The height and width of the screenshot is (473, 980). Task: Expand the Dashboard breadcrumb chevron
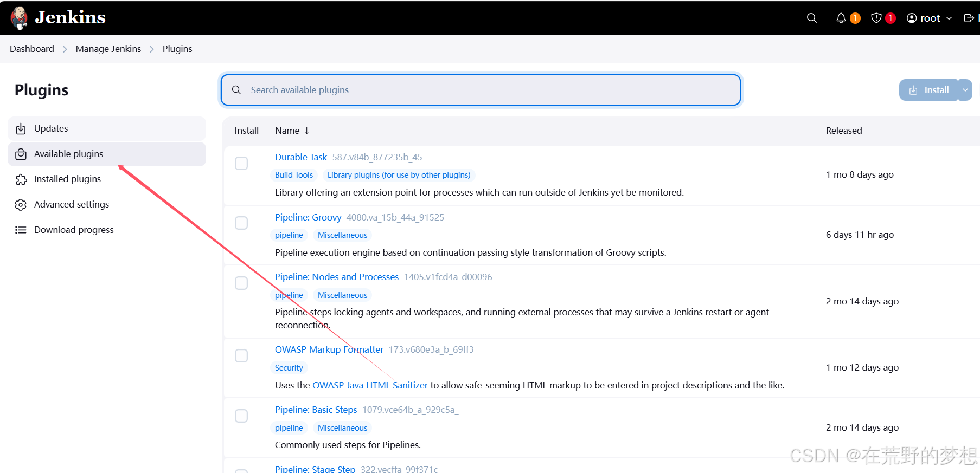tap(65, 49)
